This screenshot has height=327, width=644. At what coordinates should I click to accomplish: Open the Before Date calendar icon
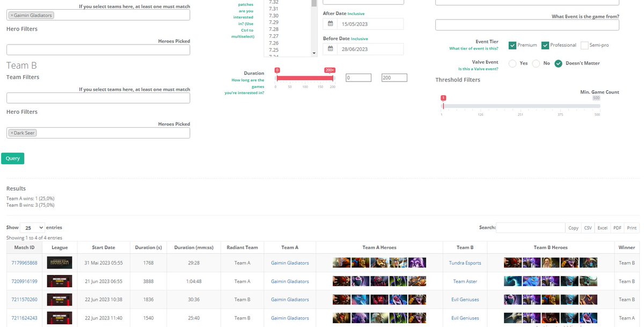click(331, 49)
